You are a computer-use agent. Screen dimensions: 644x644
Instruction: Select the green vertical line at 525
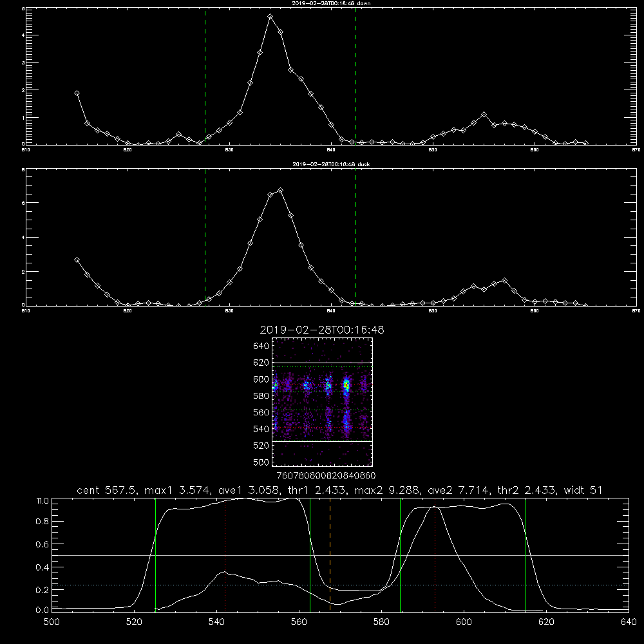click(156, 555)
